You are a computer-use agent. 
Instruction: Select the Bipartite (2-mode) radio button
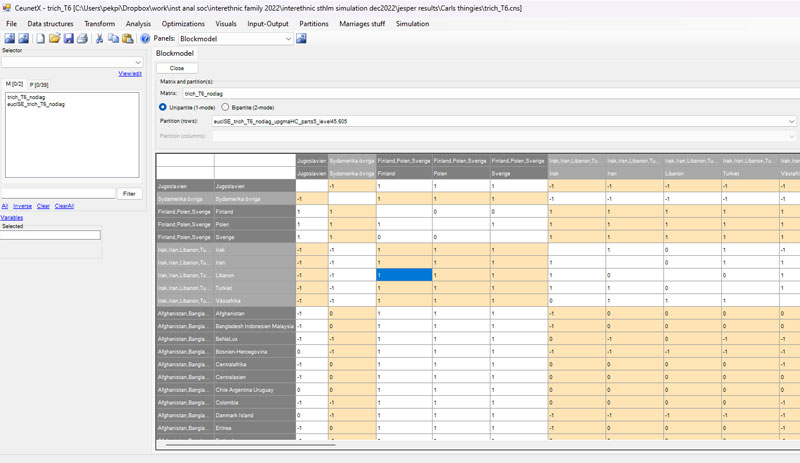coord(226,107)
